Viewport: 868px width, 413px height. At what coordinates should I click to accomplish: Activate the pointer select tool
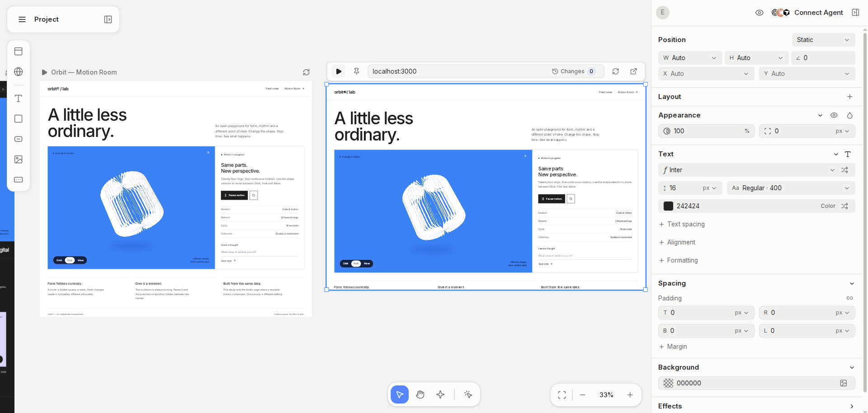tap(400, 395)
